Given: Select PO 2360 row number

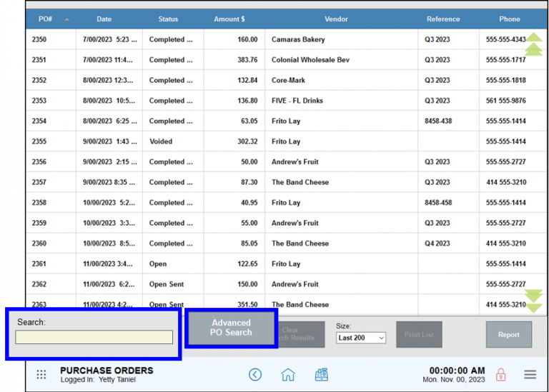Looking at the screenshot, I should pos(39,243).
